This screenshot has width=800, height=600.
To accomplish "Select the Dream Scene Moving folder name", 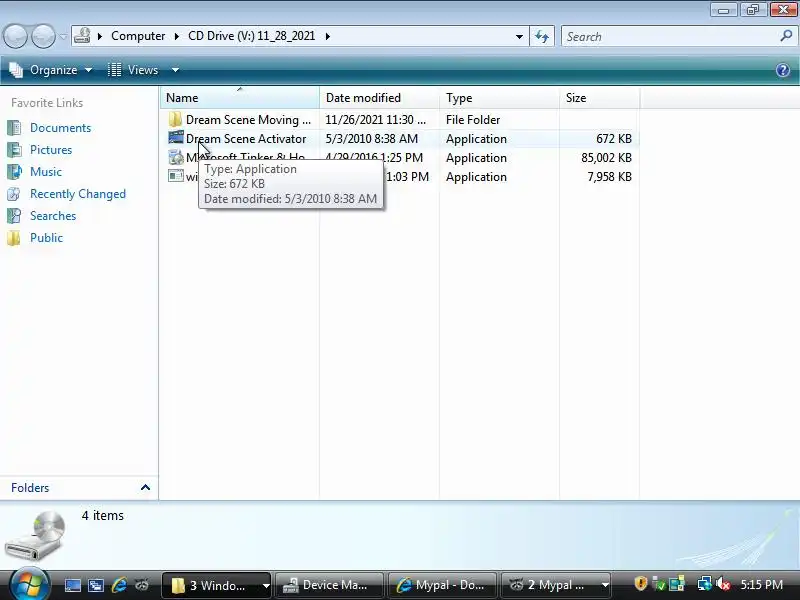I will click(248, 120).
